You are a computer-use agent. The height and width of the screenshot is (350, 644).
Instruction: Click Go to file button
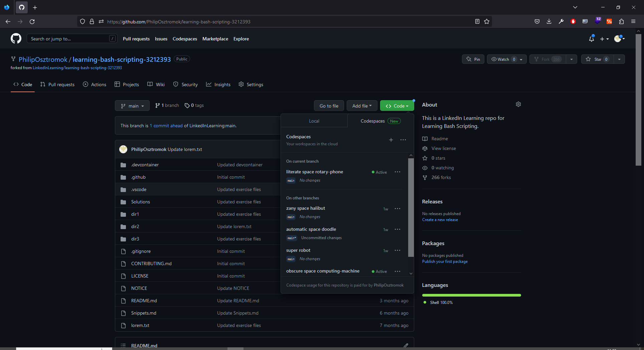click(329, 106)
